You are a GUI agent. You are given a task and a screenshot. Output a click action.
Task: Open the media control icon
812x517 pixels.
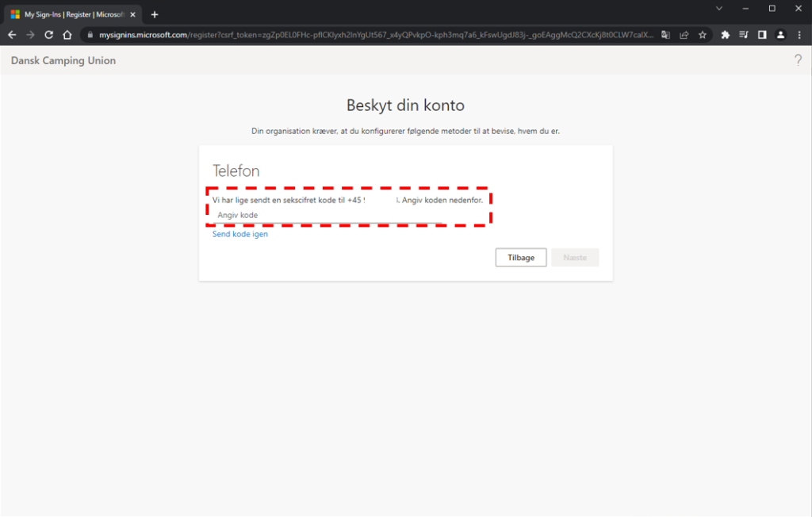pos(744,35)
